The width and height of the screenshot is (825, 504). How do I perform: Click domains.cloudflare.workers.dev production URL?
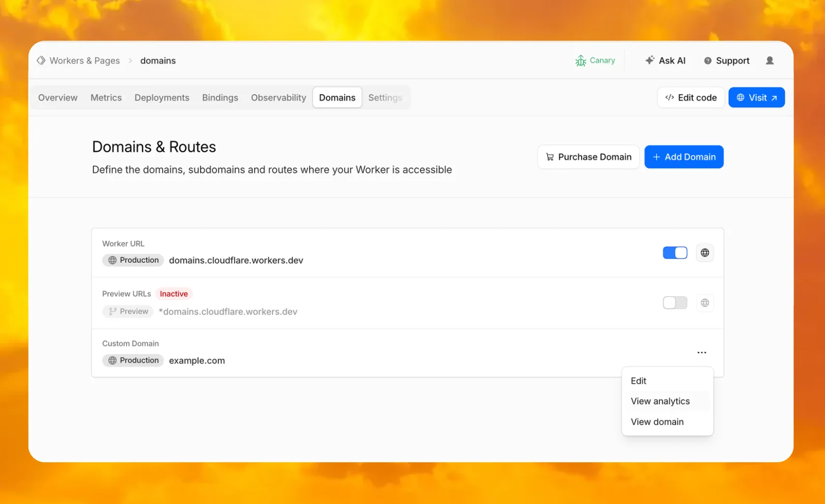[x=236, y=260]
